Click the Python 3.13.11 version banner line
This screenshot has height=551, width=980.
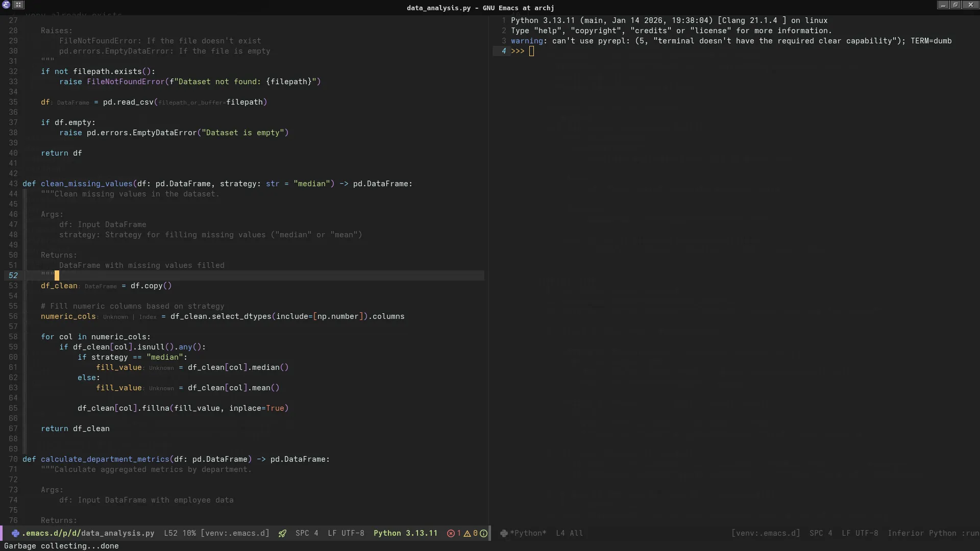(669, 20)
